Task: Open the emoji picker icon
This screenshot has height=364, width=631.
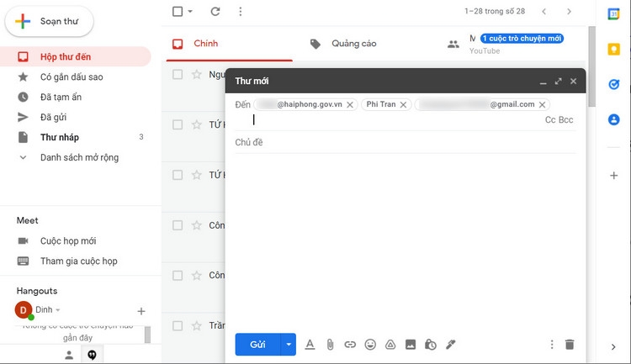Action: coord(370,345)
